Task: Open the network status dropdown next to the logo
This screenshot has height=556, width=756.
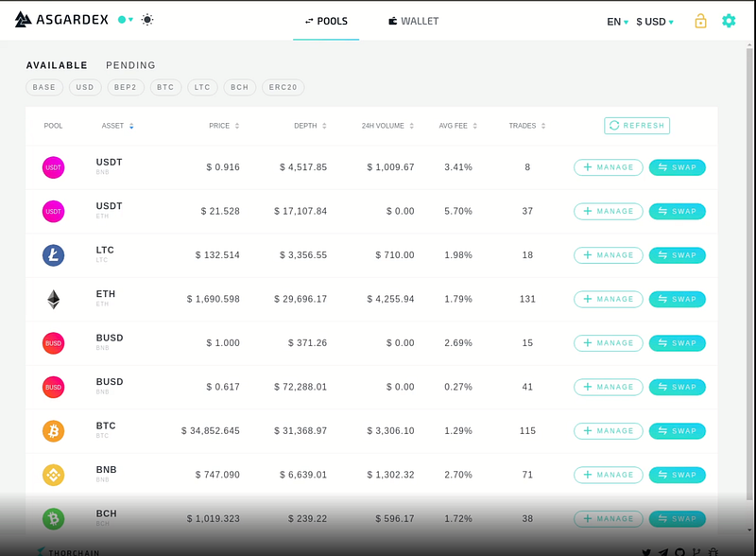Action: point(126,20)
